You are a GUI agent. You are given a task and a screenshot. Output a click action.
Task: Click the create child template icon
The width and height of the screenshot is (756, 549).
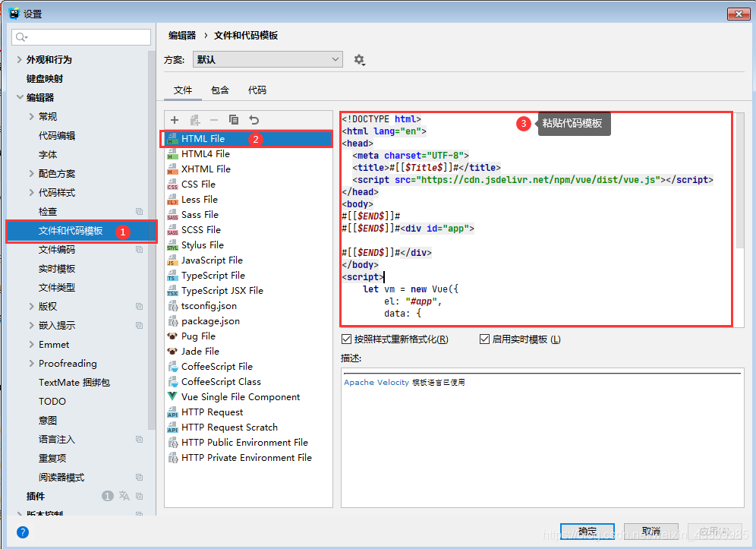click(x=195, y=120)
